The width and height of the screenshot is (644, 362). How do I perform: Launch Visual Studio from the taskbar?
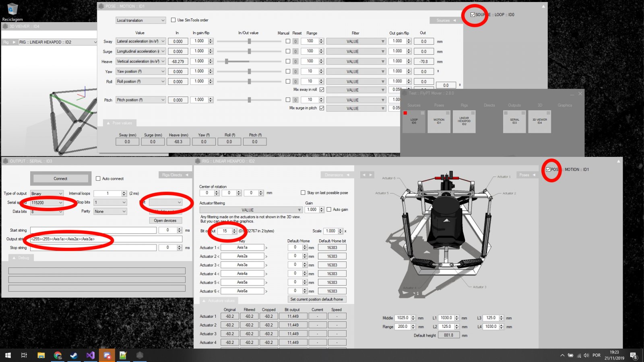coord(90,355)
